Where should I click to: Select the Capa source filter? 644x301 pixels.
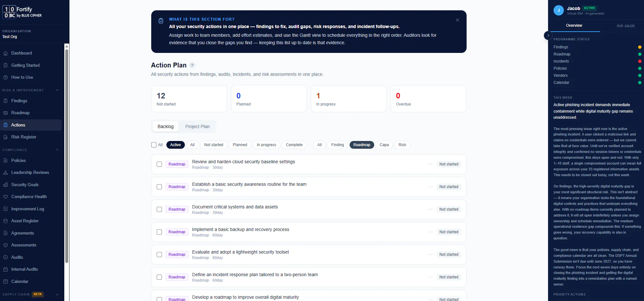click(384, 145)
